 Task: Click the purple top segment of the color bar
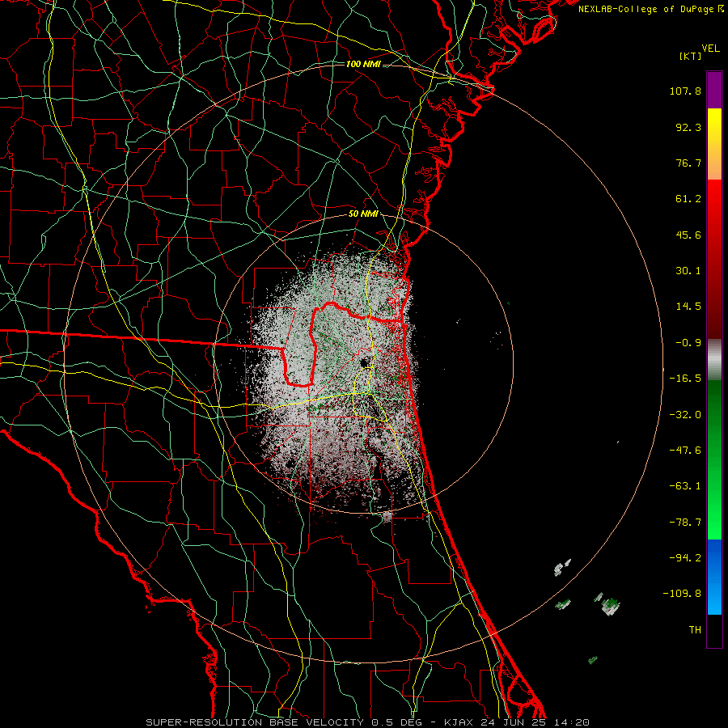pos(714,90)
